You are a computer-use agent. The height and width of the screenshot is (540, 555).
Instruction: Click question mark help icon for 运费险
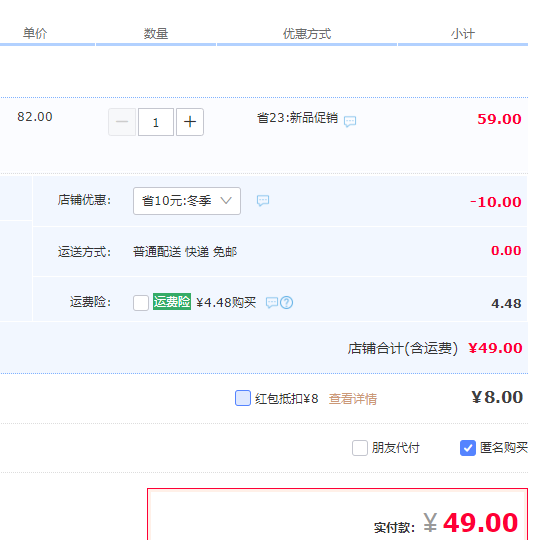point(286,303)
